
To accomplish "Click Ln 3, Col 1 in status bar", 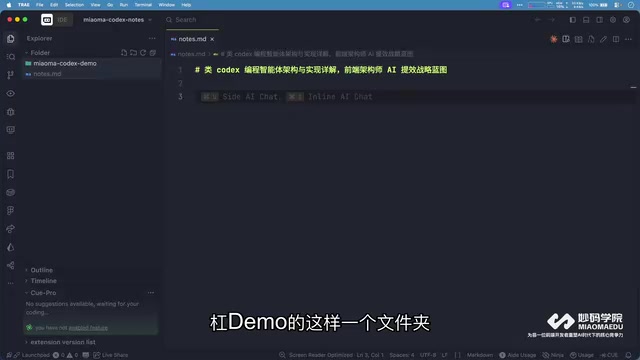I will (370, 355).
